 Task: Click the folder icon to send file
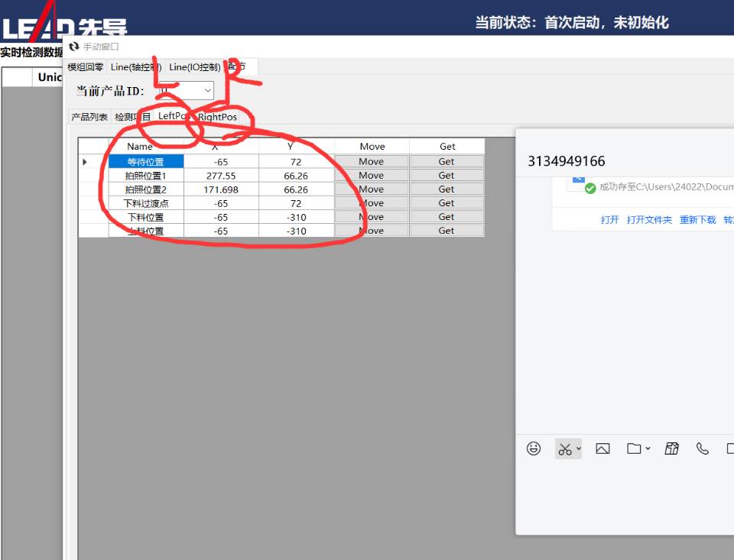[634, 449]
